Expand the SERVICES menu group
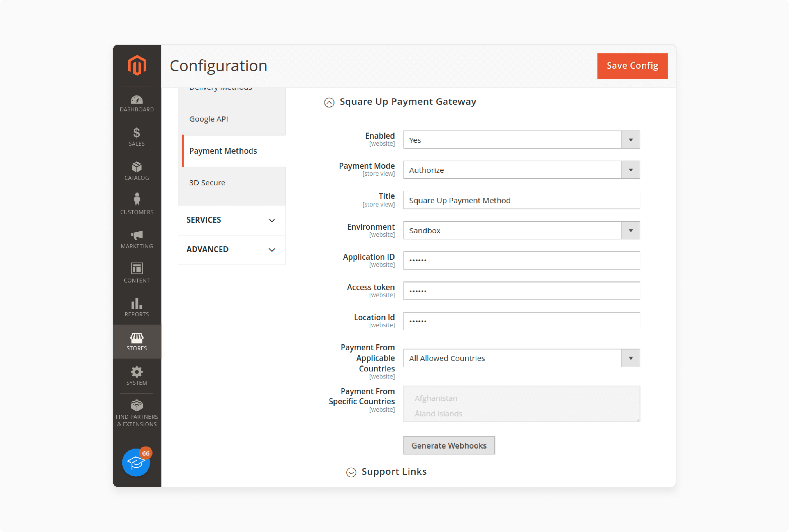 232,220
